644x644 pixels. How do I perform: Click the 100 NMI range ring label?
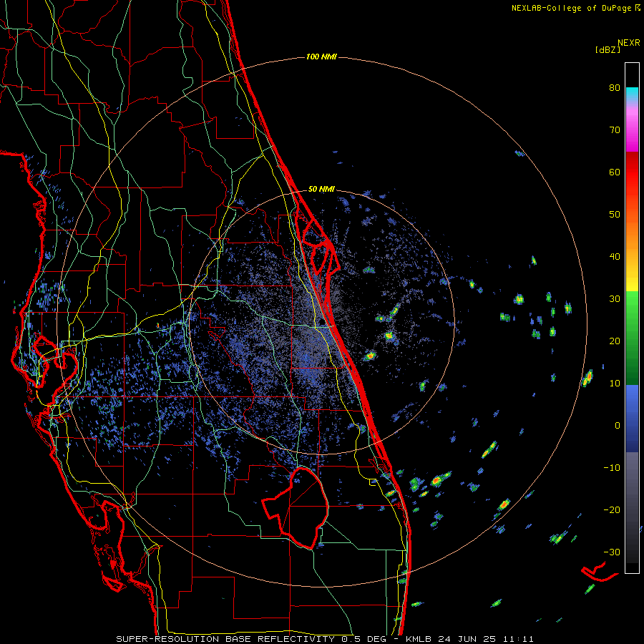coord(321,57)
